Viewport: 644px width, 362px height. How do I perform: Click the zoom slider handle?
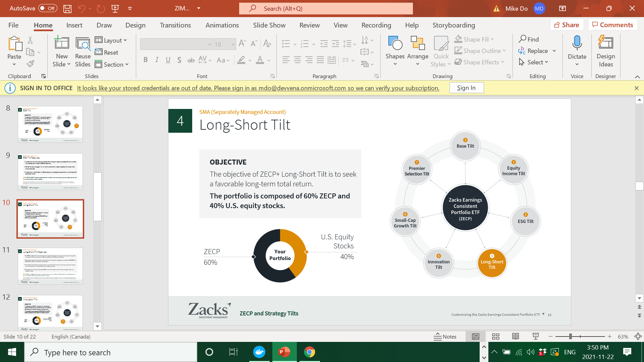pos(570,337)
